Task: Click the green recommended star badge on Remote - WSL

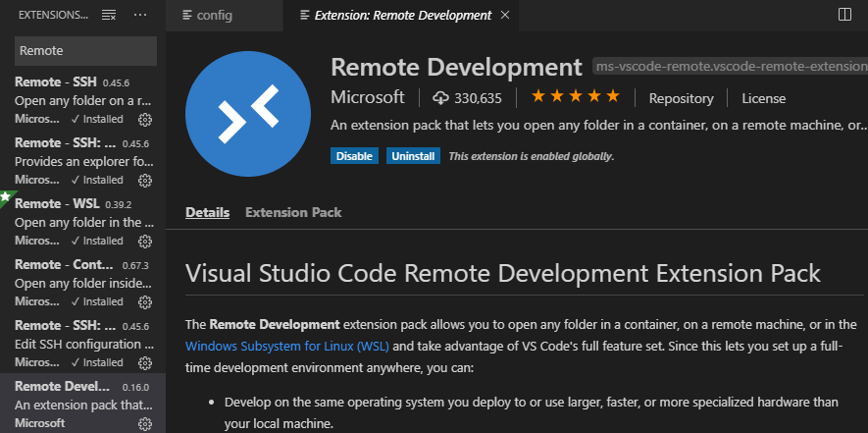Action: pyautogui.click(x=6, y=197)
